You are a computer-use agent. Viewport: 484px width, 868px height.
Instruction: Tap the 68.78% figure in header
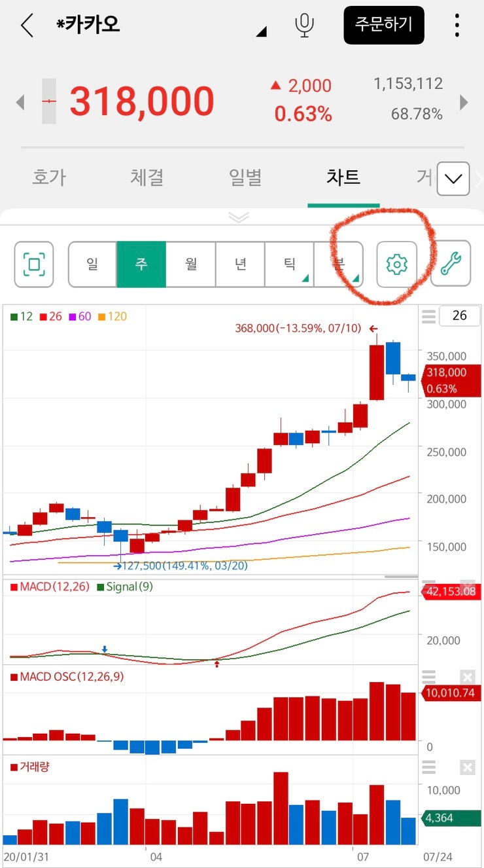(417, 115)
